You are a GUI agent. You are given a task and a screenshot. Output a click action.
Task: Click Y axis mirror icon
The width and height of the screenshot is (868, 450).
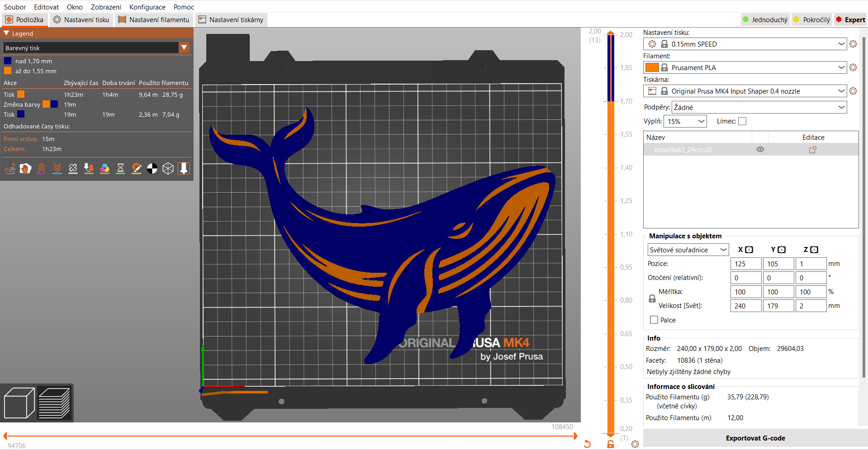782,250
